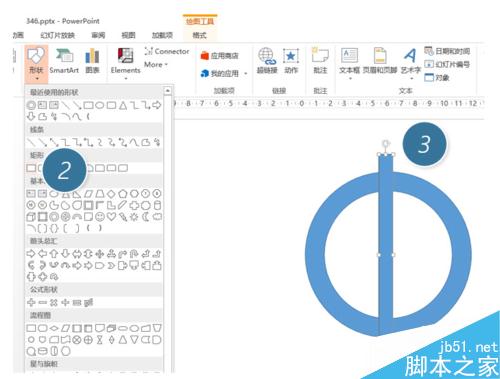The image size is (500, 379).
Task: Select the quad arrow block arrow
Action: (x=100, y=254)
